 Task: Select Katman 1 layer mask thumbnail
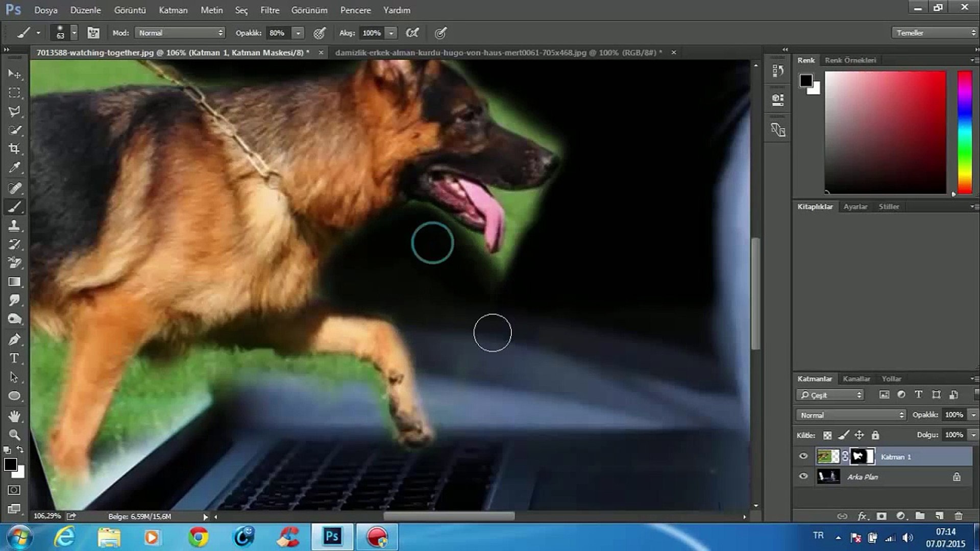[x=863, y=456]
